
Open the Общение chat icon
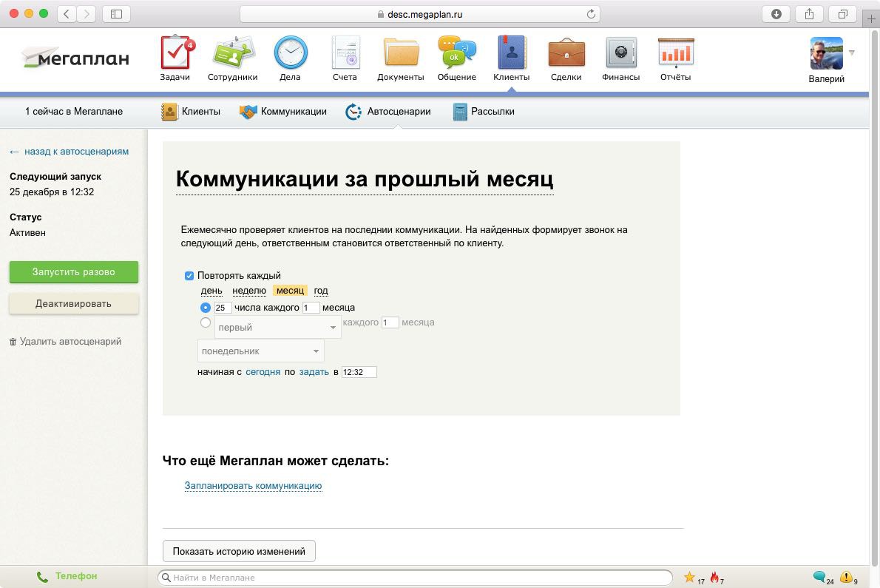click(456, 52)
